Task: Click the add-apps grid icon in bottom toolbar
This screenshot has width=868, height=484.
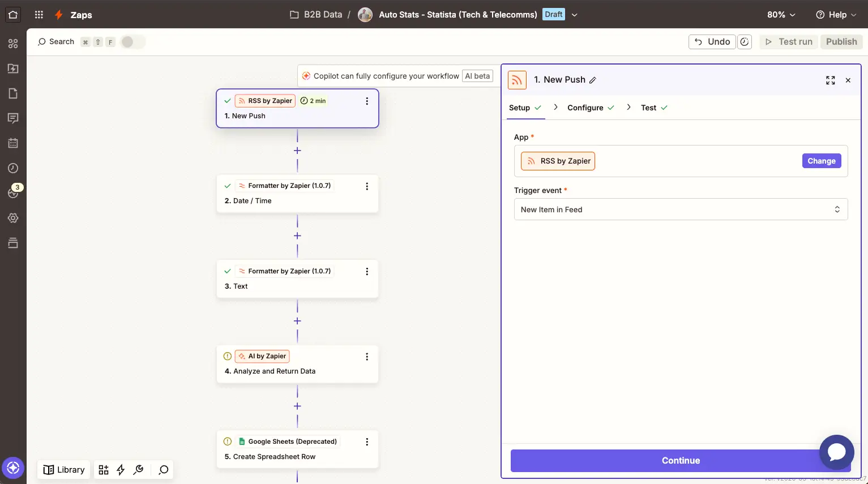Action: point(104,470)
